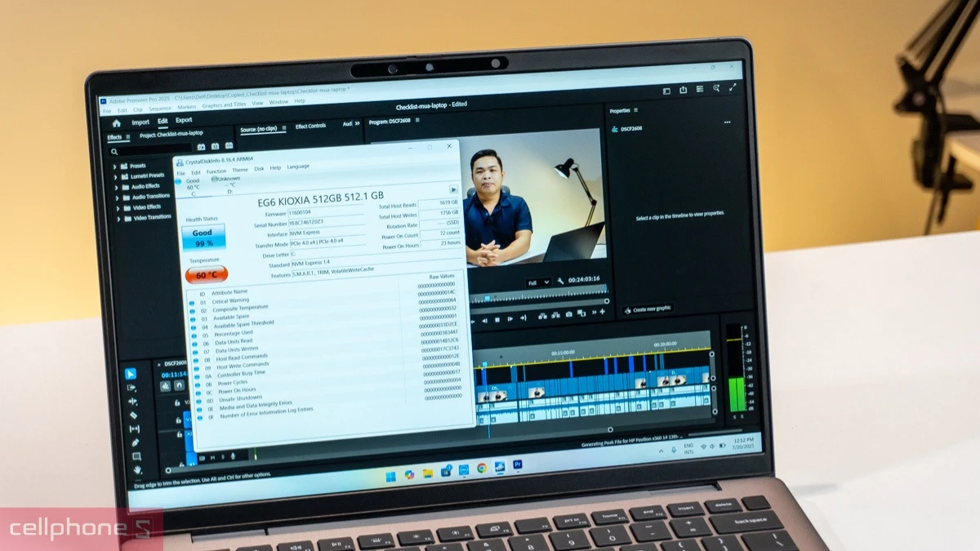Open Program Monitor wrench settings
The height and width of the screenshot is (551, 980).
561,281
